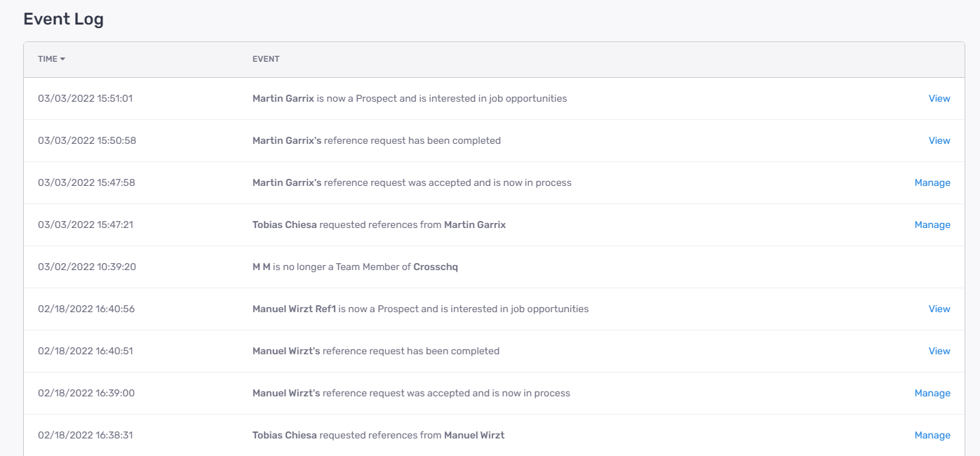
Task: Select timestamp 03/02/2022 10:39:20
Action: (87, 267)
